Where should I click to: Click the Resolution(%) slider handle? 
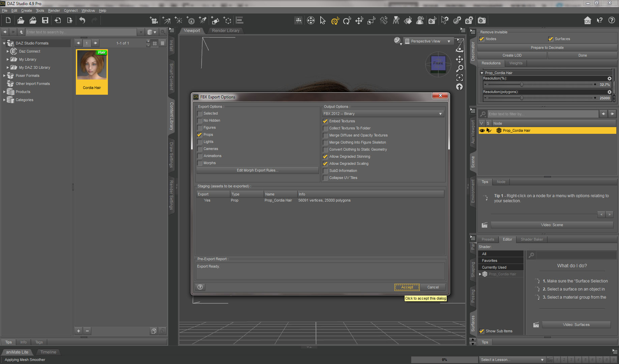point(522,85)
